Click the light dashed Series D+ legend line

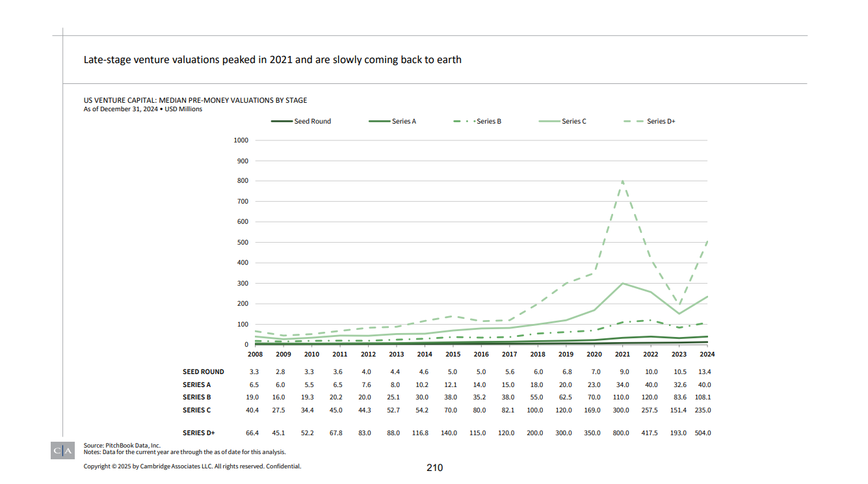634,122
